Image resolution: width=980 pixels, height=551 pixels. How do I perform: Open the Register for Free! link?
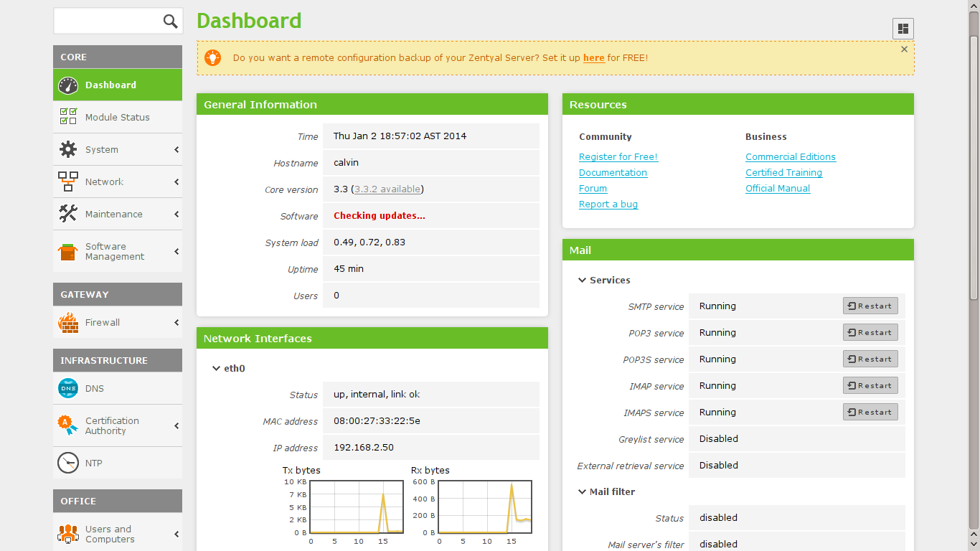[x=618, y=157]
